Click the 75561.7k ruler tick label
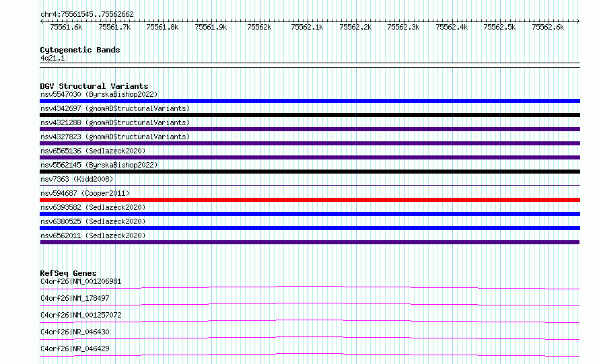Image resolution: width=599 pixels, height=364 pixels. click(x=114, y=27)
